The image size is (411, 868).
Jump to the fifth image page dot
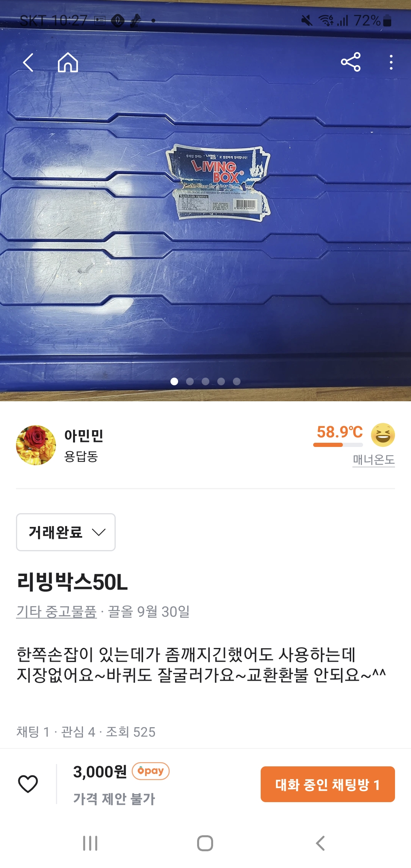(x=237, y=381)
